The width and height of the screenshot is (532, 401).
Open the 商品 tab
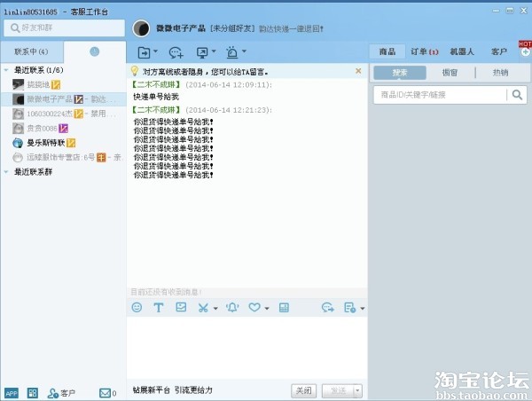(x=387, y=51)
